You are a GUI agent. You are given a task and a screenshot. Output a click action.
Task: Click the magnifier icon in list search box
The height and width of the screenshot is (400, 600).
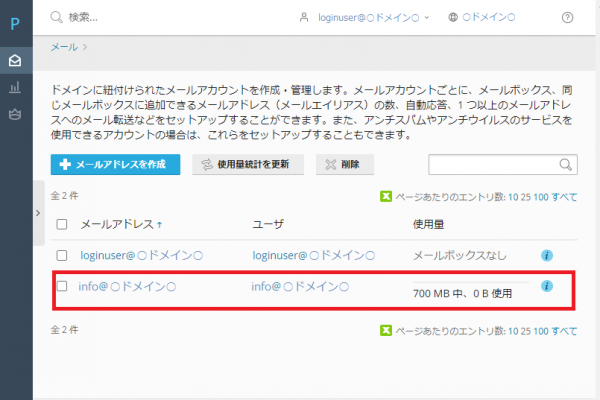566,165
